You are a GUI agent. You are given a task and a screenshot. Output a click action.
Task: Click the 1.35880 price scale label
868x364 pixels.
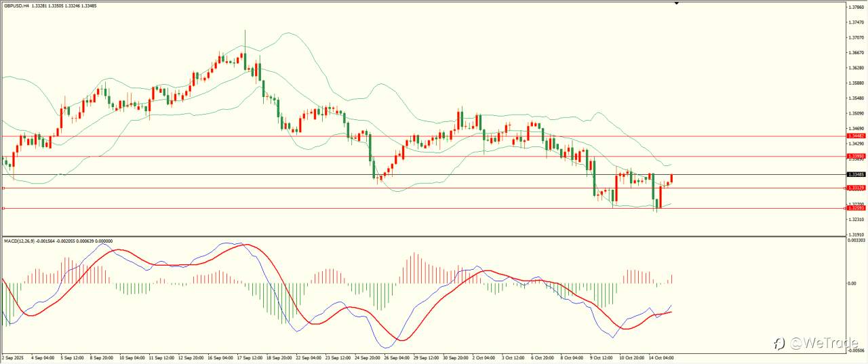[856, 83]
